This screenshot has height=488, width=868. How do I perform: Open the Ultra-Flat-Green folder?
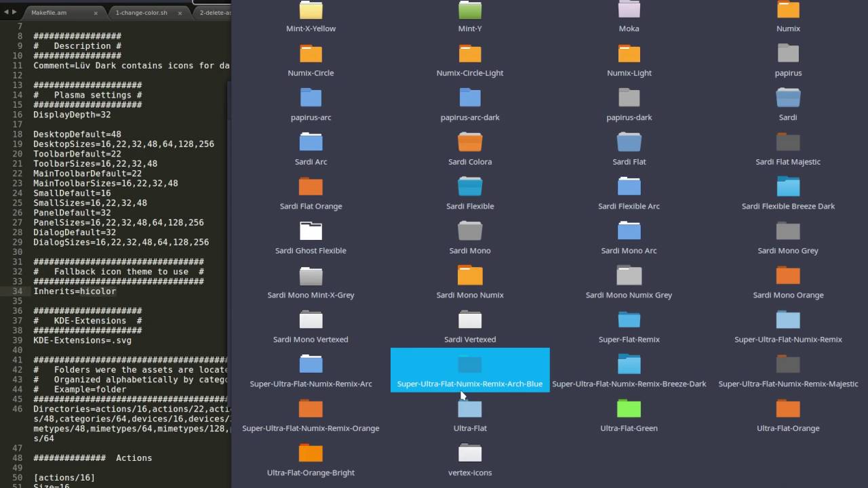pos(629,409)
